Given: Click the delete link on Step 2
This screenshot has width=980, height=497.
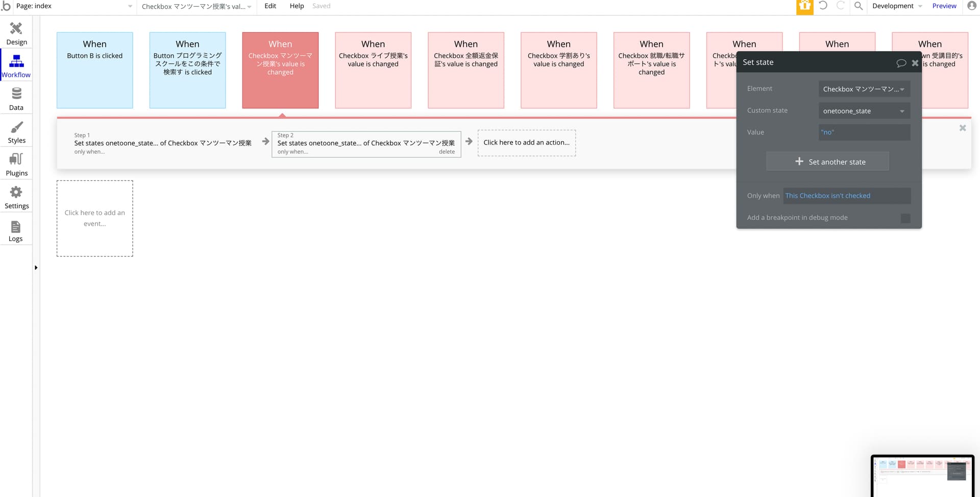Looking at the screenshot, I should pyautogui.click(x=447, y=152).
